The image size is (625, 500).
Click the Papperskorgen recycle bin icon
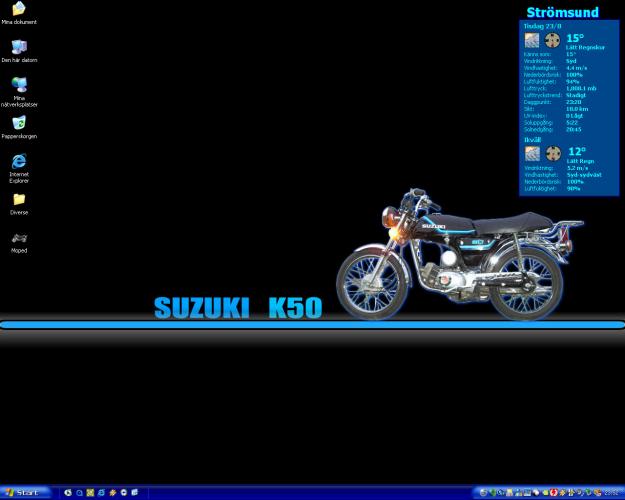point(18,124)
